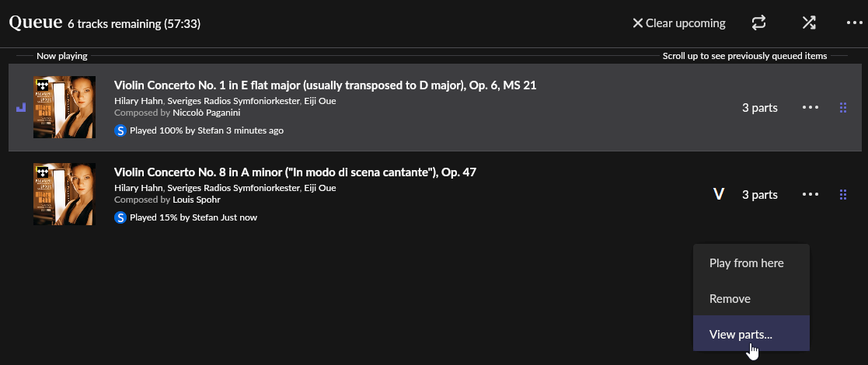Choose Remove from the context menu
Image resolution: width=868 pixels, height=365 pixels.
(x=730, y=299)
